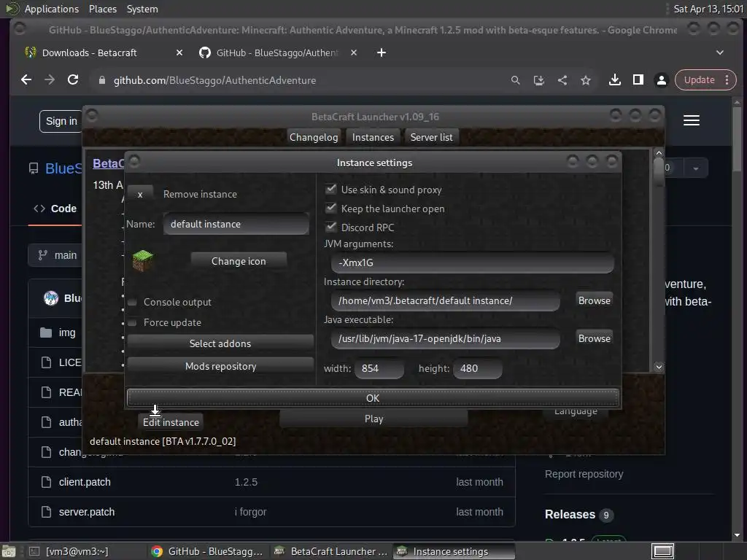Browse for Java executable
This screenshot has width=747, height=560.
(594, 338)
